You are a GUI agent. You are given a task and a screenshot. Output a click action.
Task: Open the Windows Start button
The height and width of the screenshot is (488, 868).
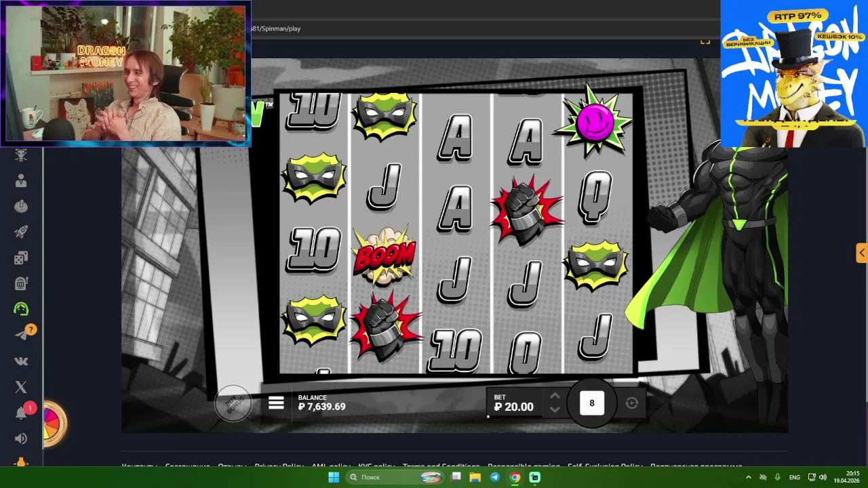pos(334,477)
